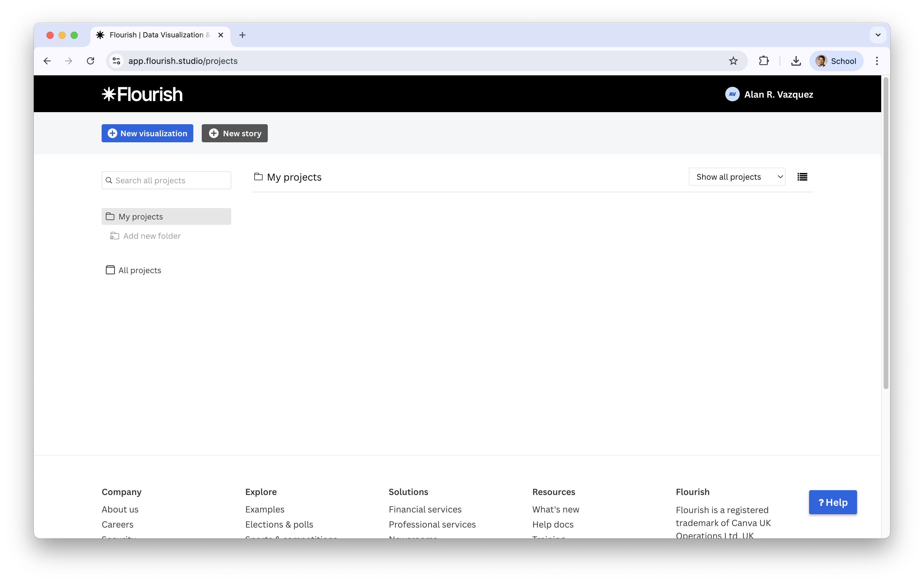Create a New visualization
Viewport: 924px width, 583px height.
[x=147, y=134]
